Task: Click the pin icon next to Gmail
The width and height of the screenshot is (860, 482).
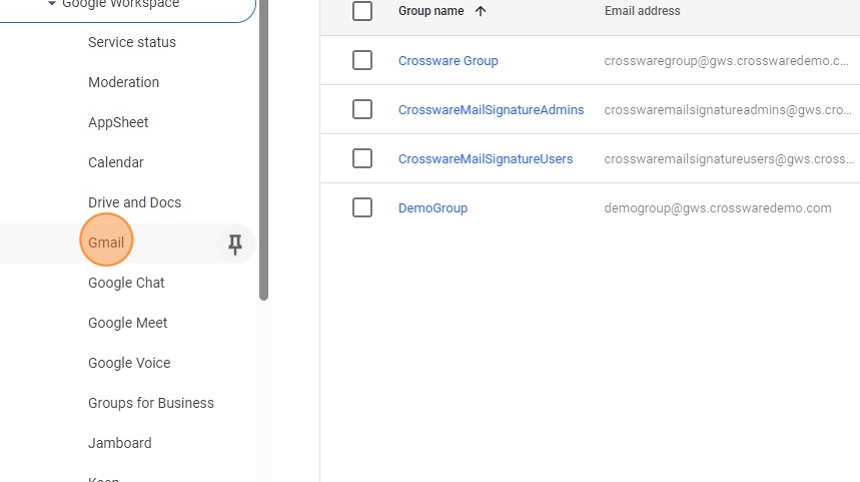Action: pos(235,244)
